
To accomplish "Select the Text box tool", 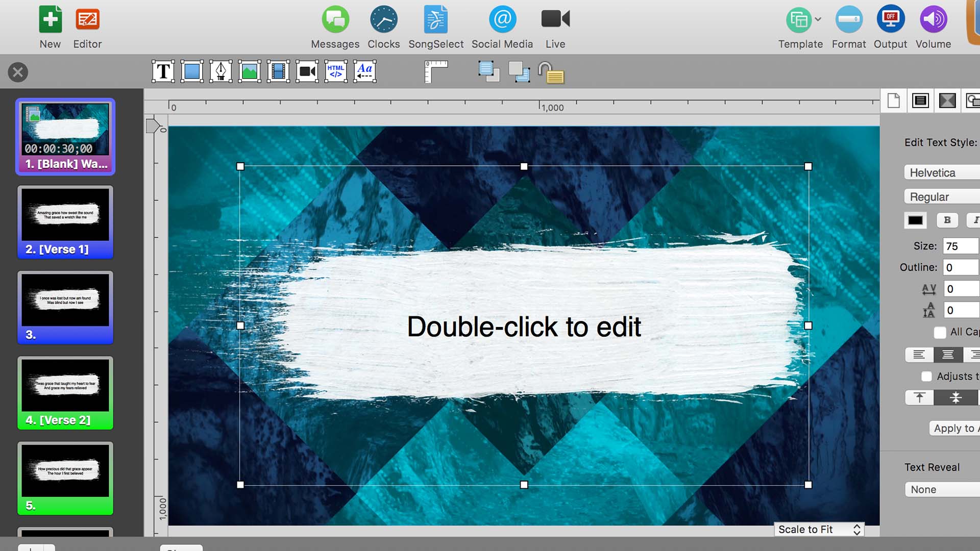I will click(163, 71).
